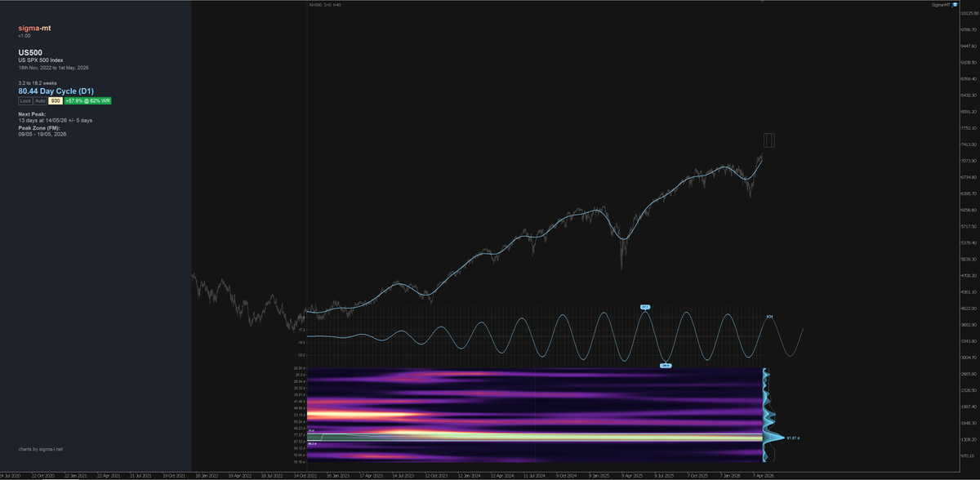Click the power spectrum profile beside spectrogram
Screen dimensions: 980x480
point(773,416)
